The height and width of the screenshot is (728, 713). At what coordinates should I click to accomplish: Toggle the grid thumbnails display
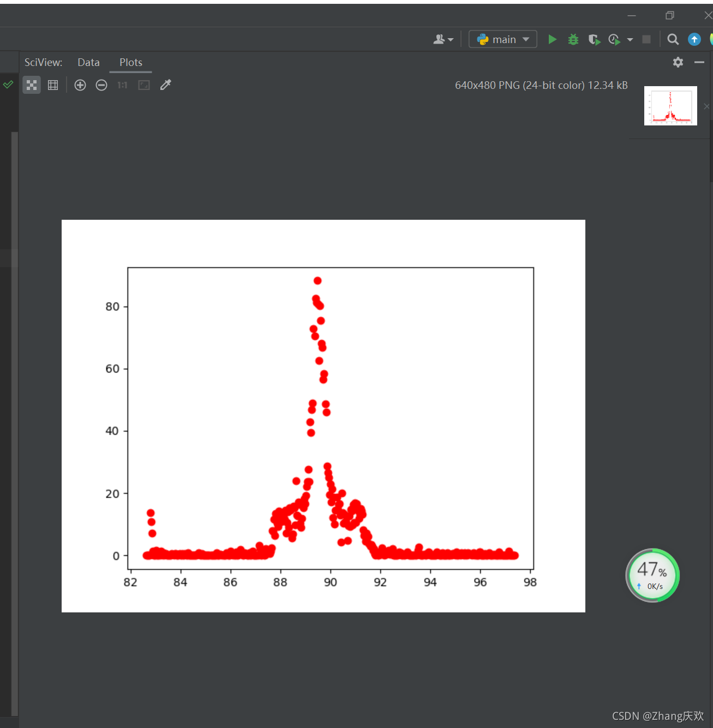coord(52,85)
